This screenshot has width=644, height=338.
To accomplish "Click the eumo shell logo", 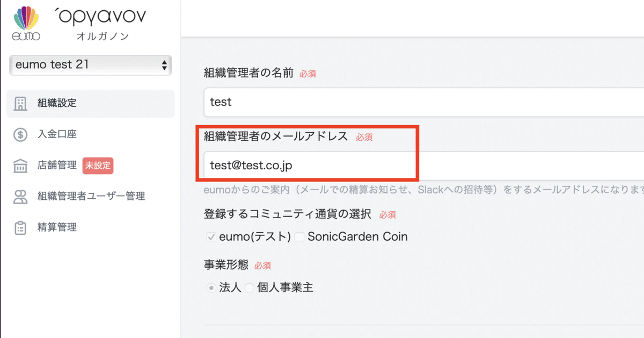I will pos(26,24).
